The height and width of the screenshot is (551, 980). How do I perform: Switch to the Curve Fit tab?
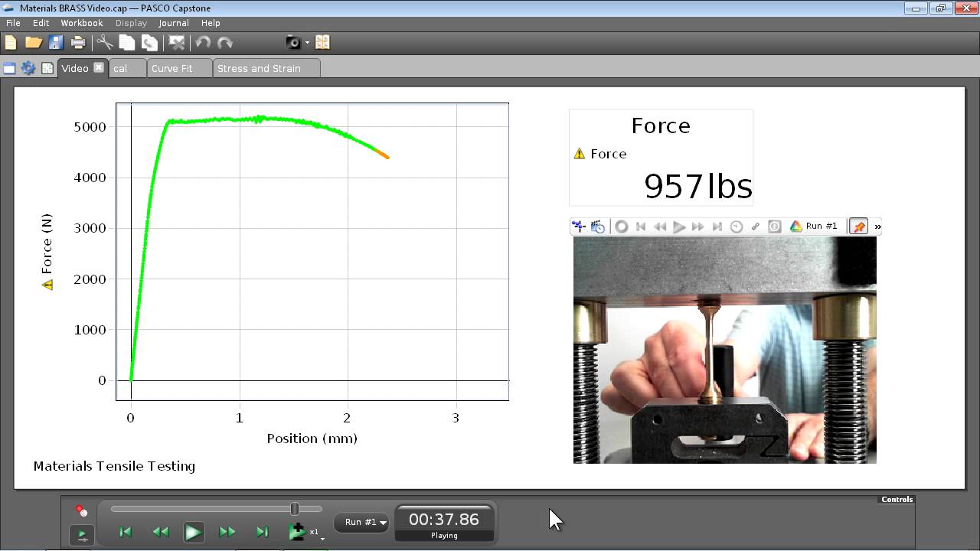pyautogui.click(x=179, y=68)
